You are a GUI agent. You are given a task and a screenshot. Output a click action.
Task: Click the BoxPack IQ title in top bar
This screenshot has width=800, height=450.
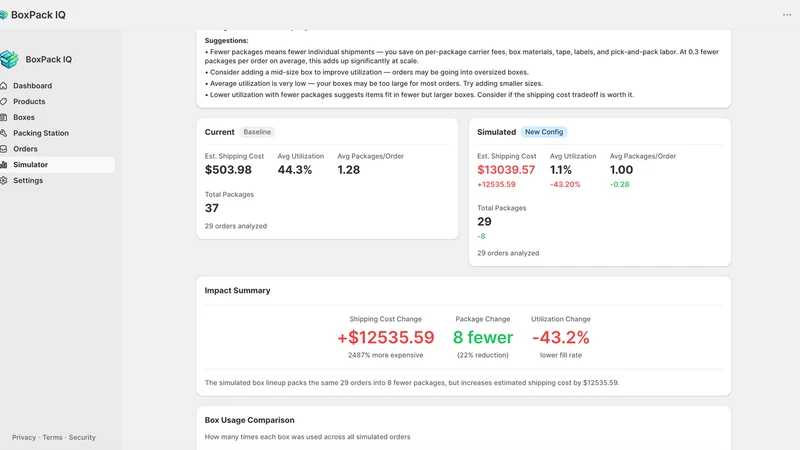(38, 15)
